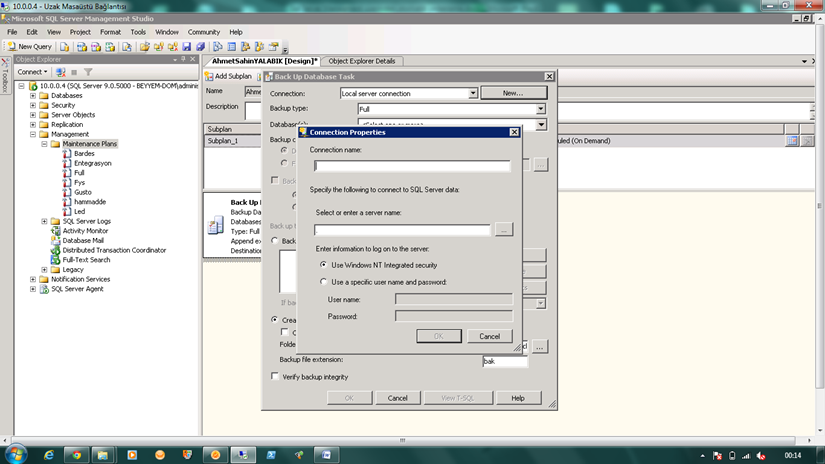Click the Disconnect icon in Object Explorer
Screen dimensions: 825x464
click(x=61, y=72)
